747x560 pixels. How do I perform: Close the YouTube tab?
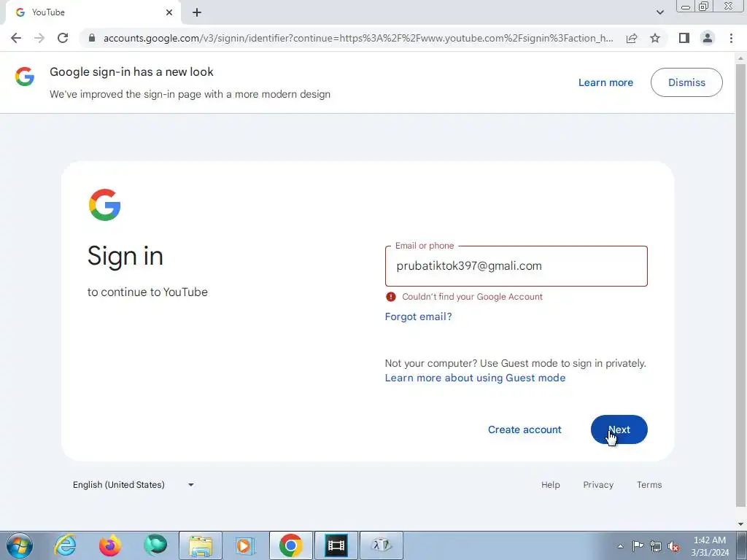169,12
